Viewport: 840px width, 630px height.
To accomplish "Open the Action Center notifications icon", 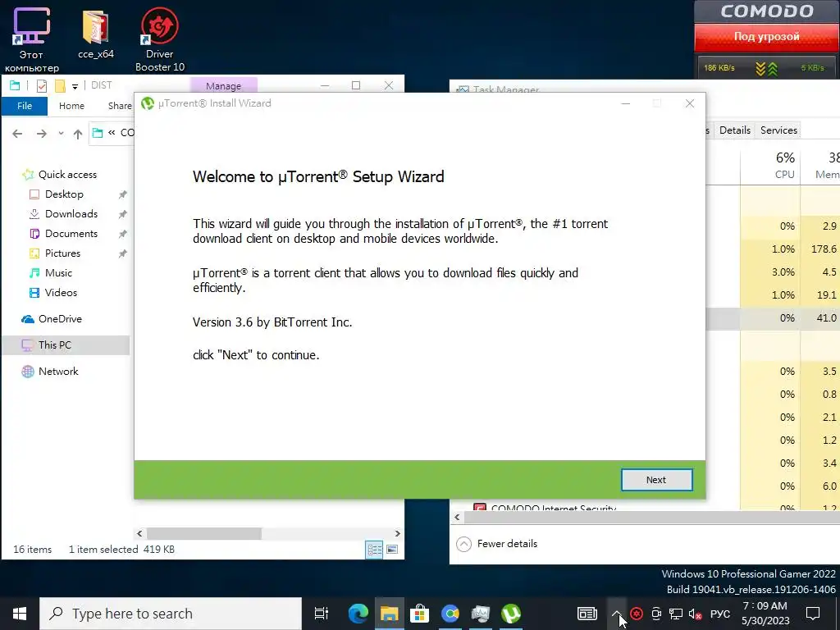I will click(x=813, y=614).
